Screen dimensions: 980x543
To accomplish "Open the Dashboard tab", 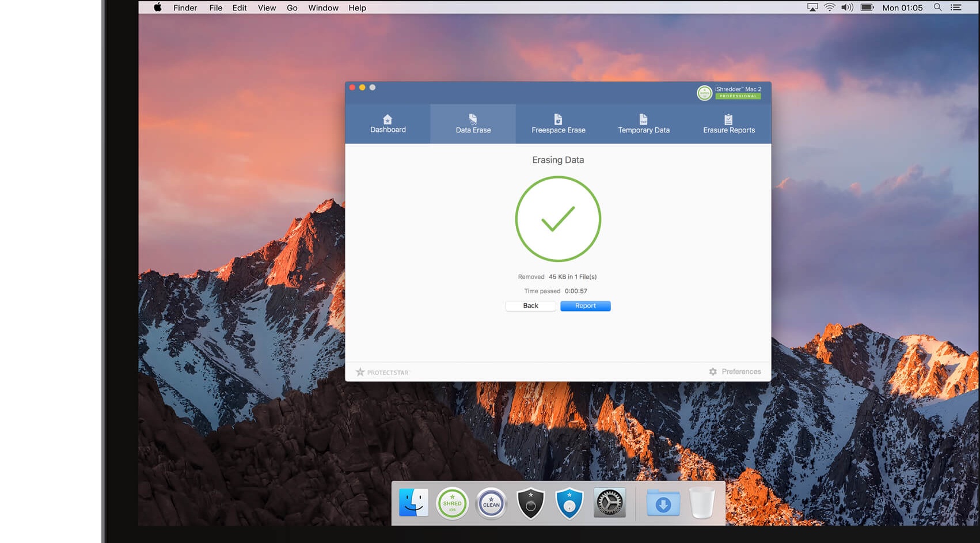I will point(388,124).
